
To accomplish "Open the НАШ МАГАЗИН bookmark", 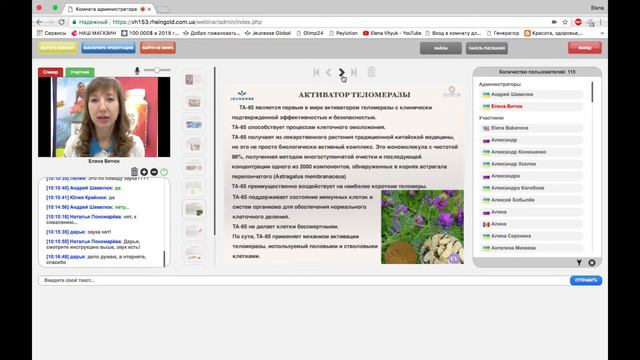I will pos(93,33).
